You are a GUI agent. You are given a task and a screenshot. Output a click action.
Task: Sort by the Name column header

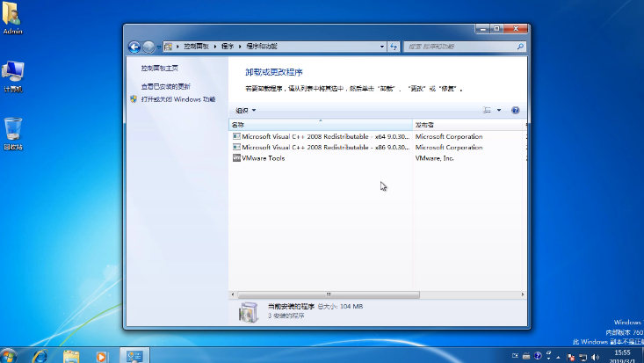tap(321, 125)
